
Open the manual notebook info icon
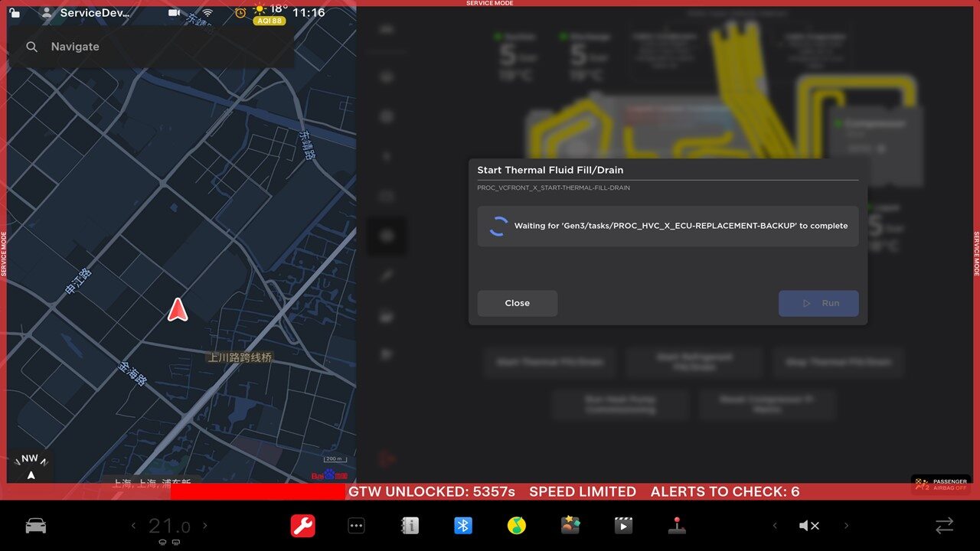tap(410, 526)
